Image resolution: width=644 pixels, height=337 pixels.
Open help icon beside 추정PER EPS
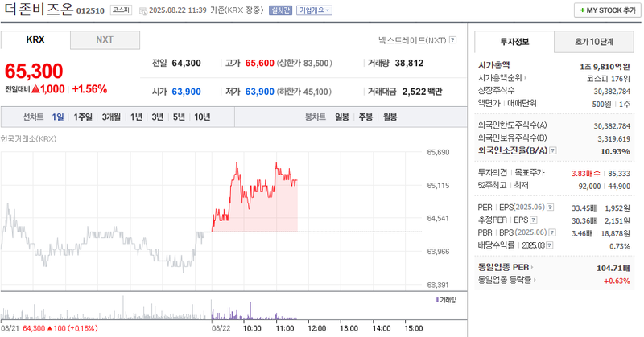pos(533,220)
